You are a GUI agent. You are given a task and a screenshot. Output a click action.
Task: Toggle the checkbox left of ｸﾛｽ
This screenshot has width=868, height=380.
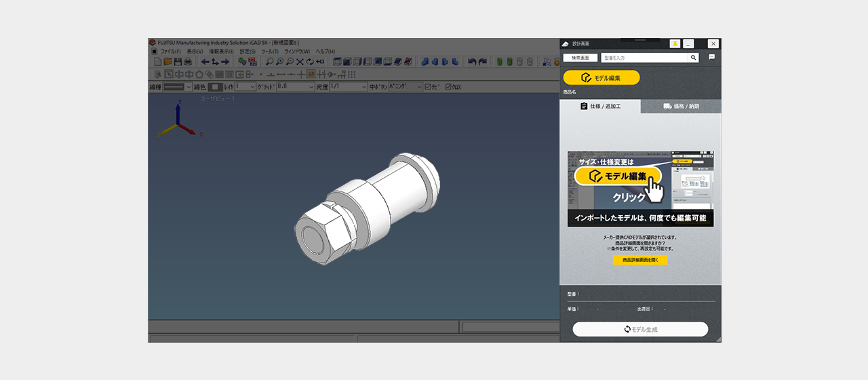pyautogui.click(x=428, y=87)
